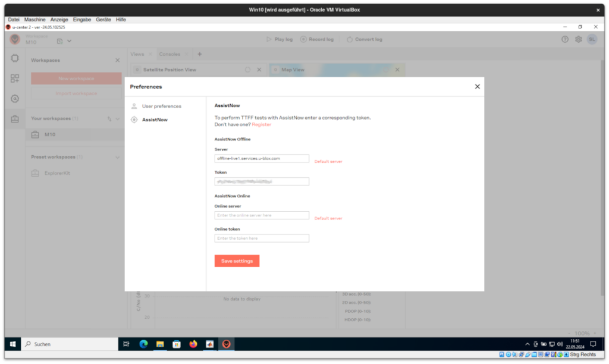Click the Save settings button
609x364 pixels.
pyautogui.click(x=237, y=261)
